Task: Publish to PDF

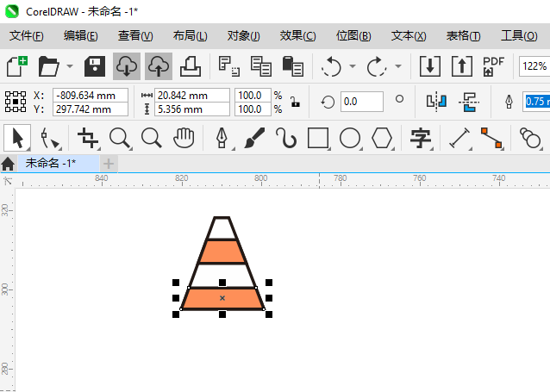Action: (493, 66)
